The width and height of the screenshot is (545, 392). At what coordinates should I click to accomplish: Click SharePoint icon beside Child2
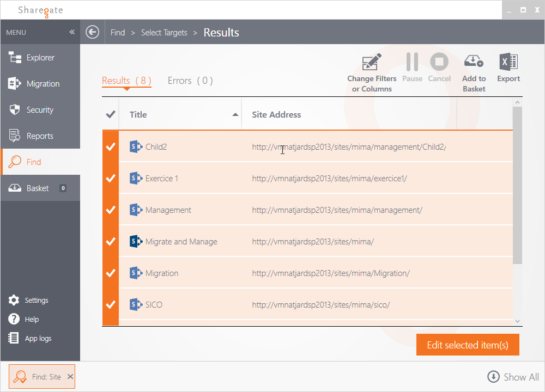136,147
